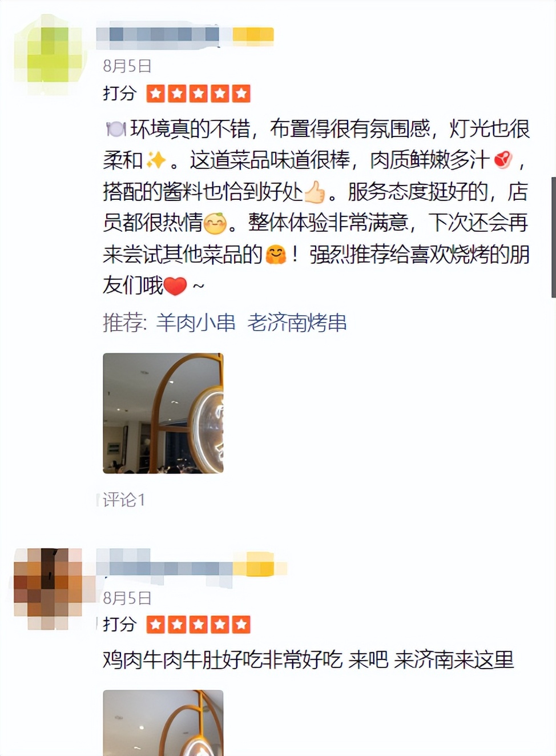
Task: Click the plate emoji before 环境真的不错
Action: click(116, 130)
